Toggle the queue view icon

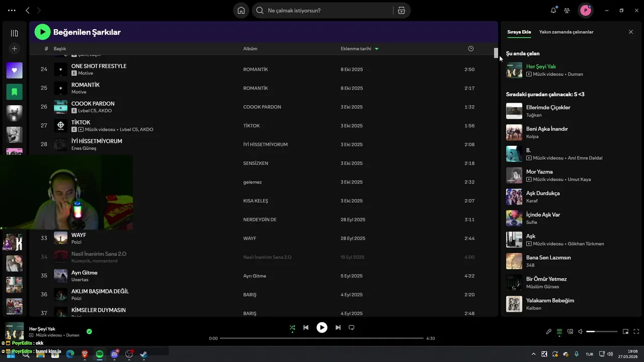559,331
